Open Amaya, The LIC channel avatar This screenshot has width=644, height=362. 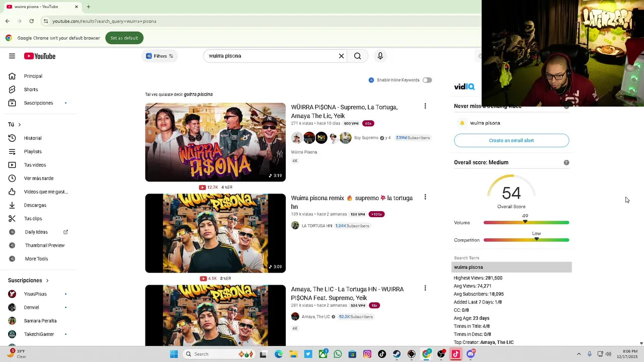[295, 317]
